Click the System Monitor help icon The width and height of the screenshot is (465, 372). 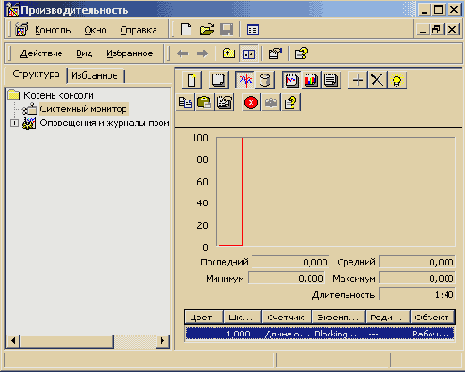291,102
